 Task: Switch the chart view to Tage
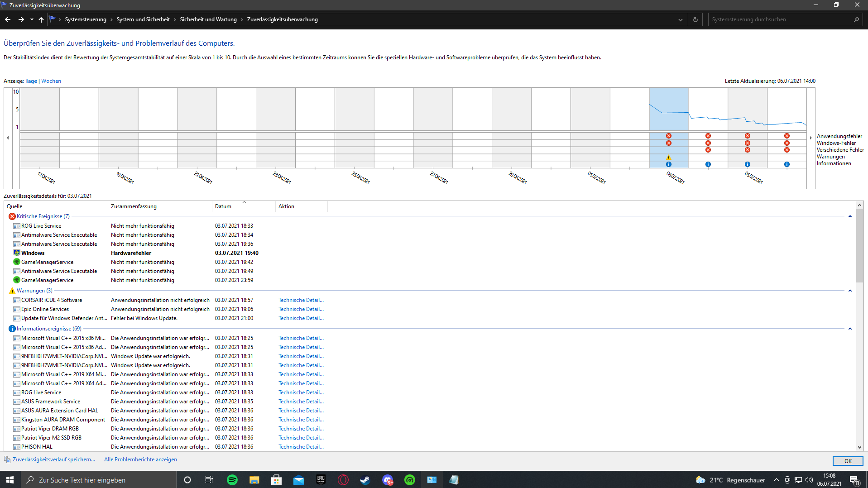tap(31, 81)
